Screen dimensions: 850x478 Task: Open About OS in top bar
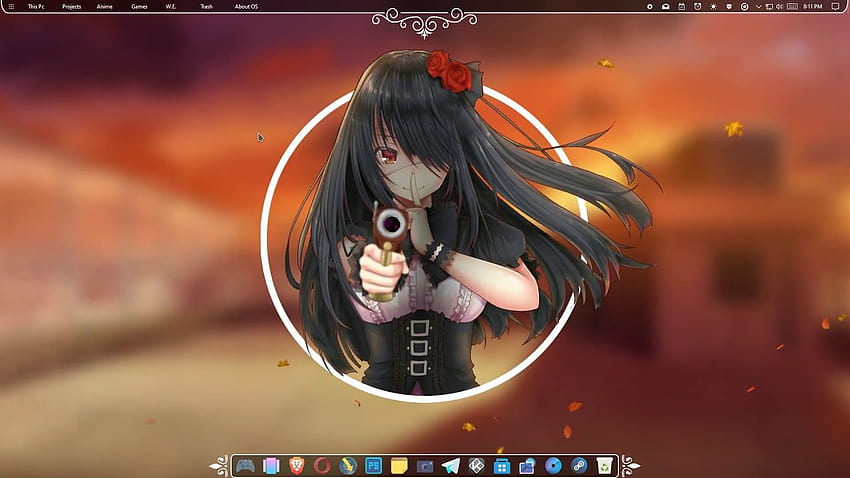tap(246, 7)
